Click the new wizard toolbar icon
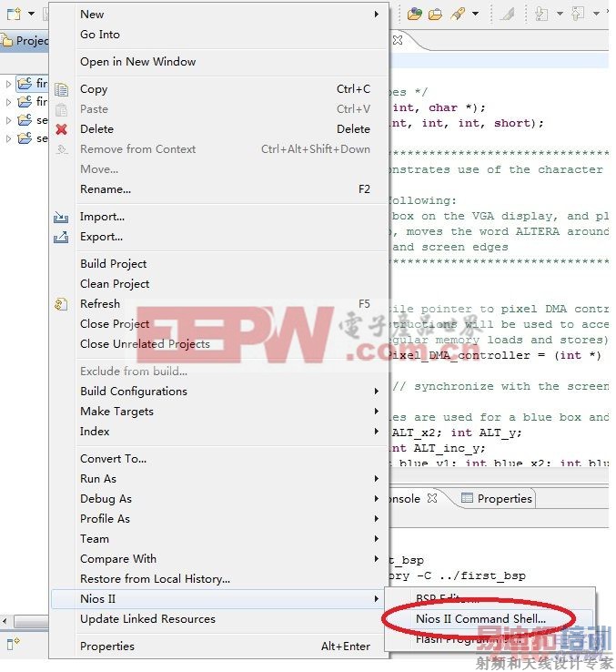The image size is (616, 672). tap(15, 14)
